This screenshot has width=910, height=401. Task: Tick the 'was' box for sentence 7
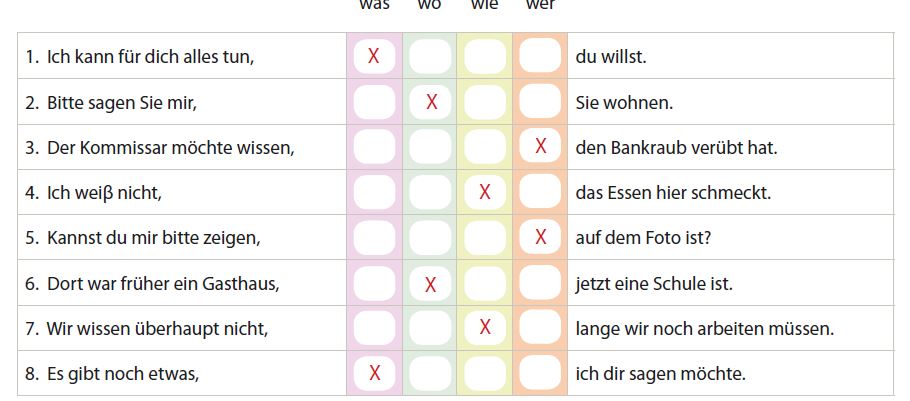coord(374,328)
